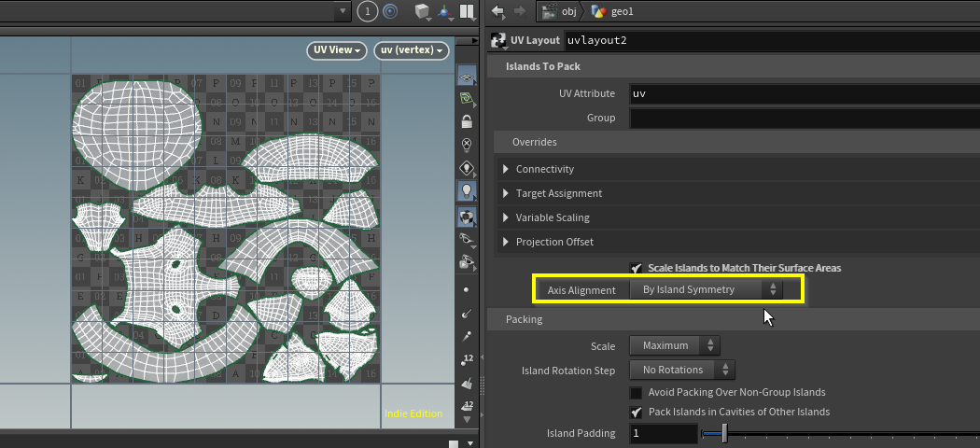The image size is (980, 448).
Task: Click the circled number 1 pane icon
Action: pos(367,11)
